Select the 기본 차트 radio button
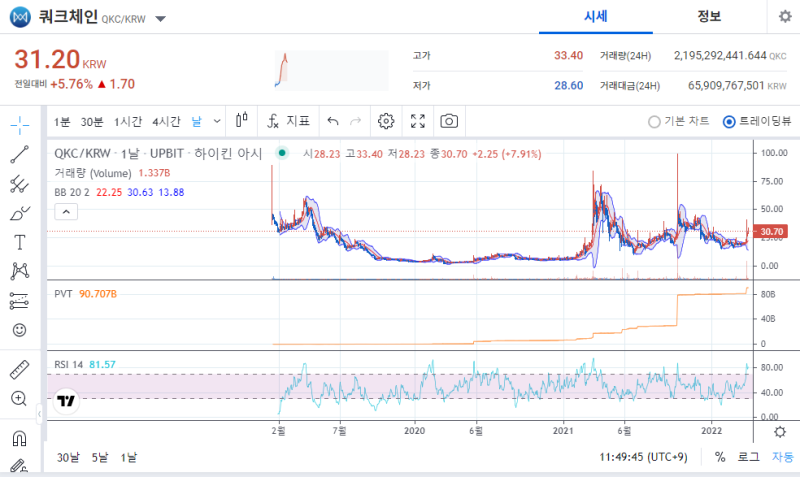Viewport: 800px width, 477px height. click(654, 122)
